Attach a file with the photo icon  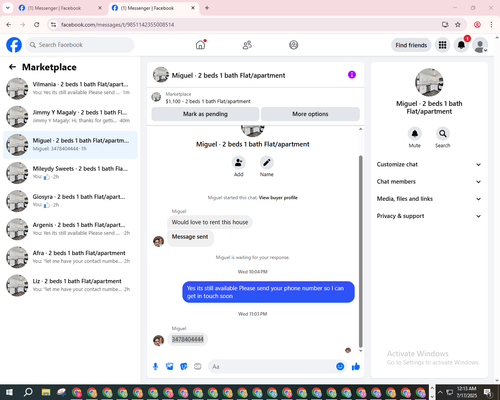pyautogui.click(x=170, y=367)
